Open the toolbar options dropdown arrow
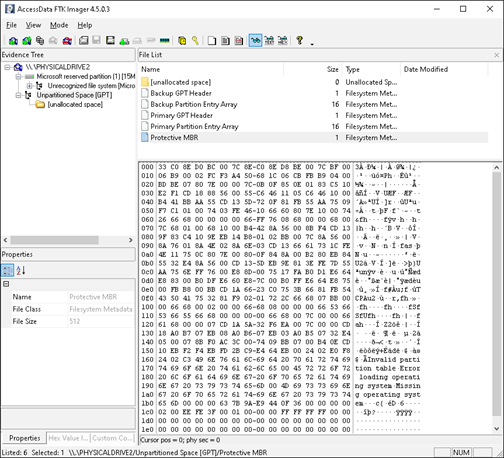The width and height of the screenshot is (504, 458). coord(312,44)
